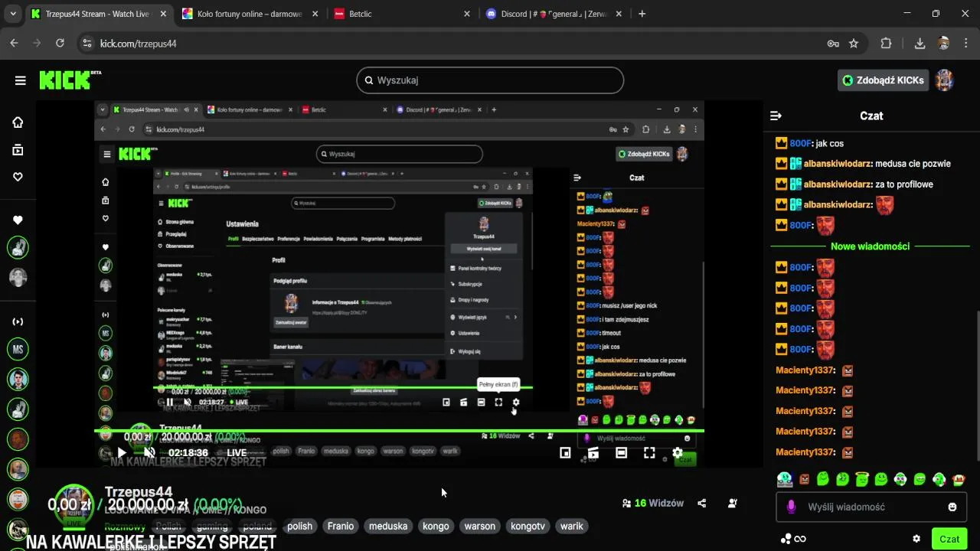Screen dimensions: 980x551
Task: Jump to Nowe wiadomości in chat
Action: pyautogui.click(x=870, y=246)
